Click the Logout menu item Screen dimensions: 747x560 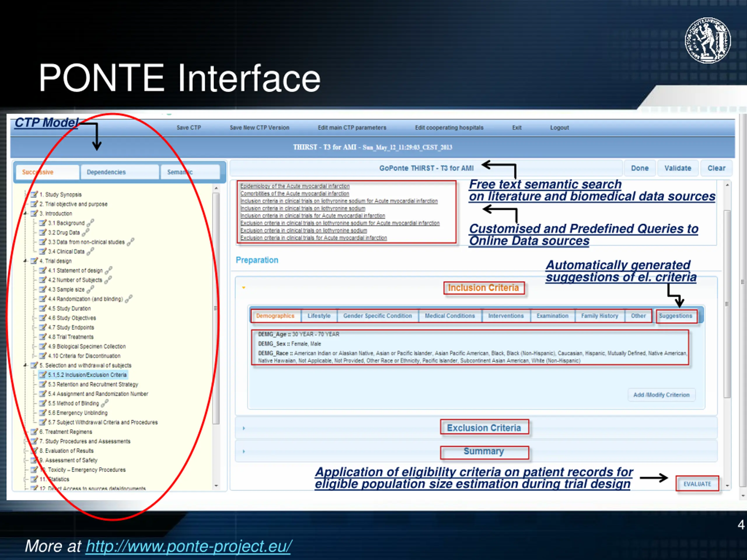[x=560, y=127]
